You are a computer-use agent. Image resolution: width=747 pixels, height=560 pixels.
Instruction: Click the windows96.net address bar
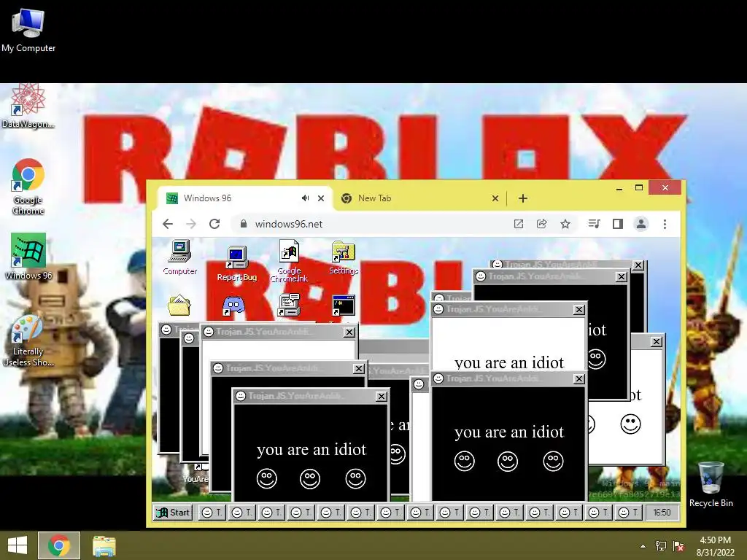click(371, 224)
